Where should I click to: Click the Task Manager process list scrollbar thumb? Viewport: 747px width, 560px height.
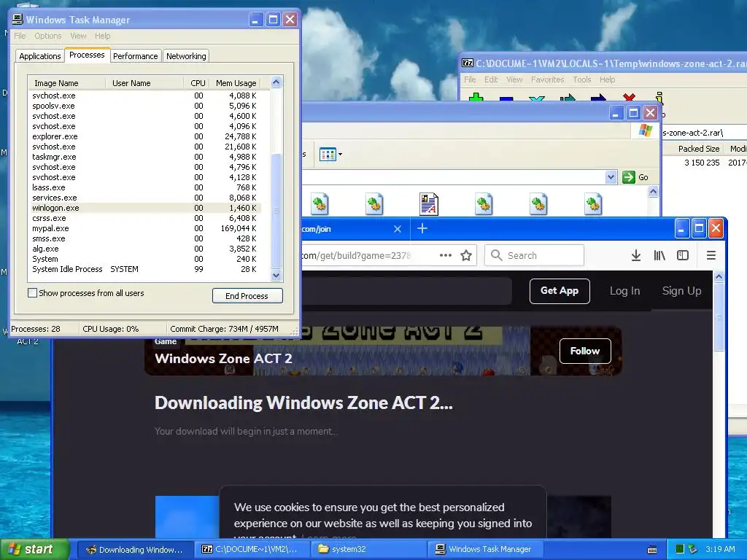(x=276, y=210)
